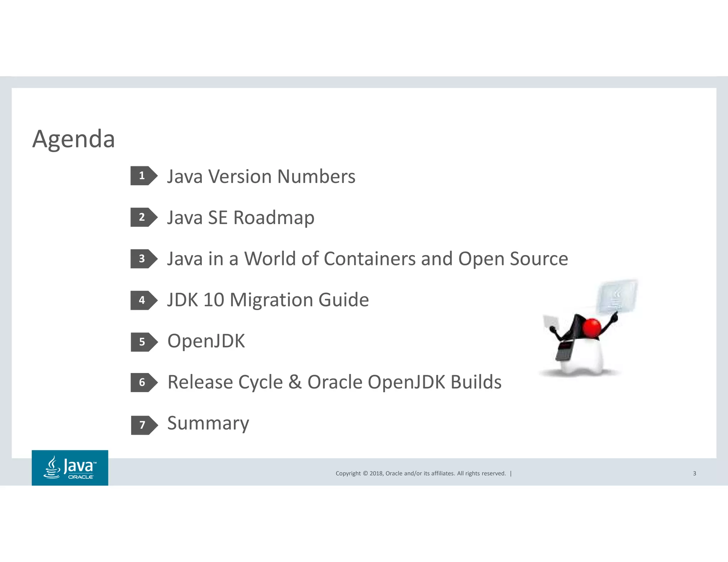Click the number 1 arrow marker
Screen dimensions: 728x562
pyautogui.click(x=144, y=175)
